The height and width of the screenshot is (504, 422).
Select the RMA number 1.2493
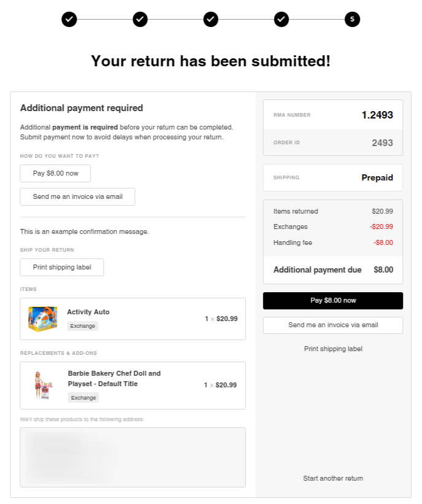click(377, 115)
